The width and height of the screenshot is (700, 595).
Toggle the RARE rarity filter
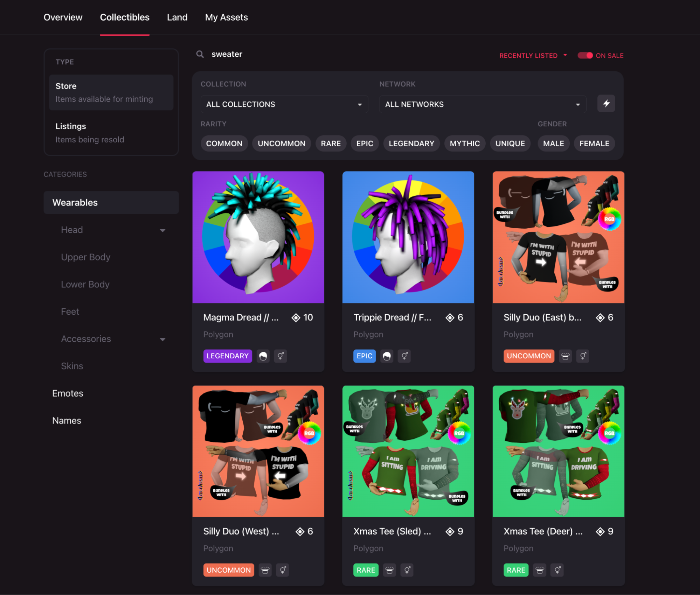pyautogui.click(x=331, y=143)
